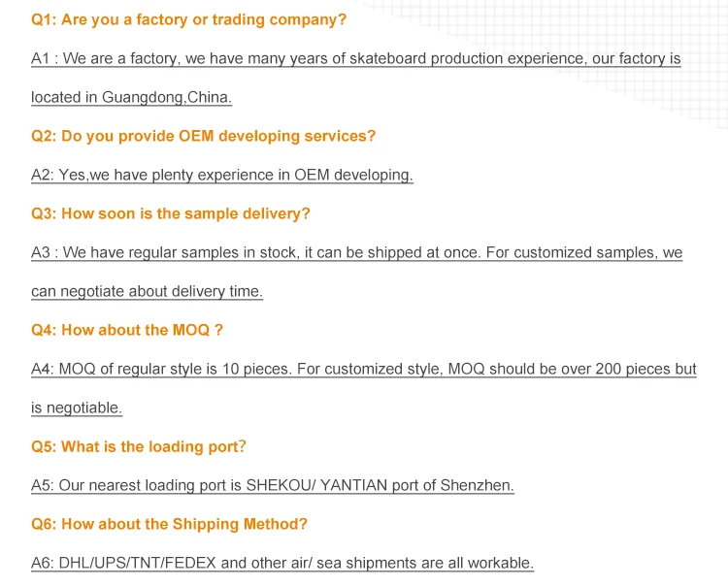728x587 pixels.
Task: Click the Q1 factory or trading company question
Action: click(188, 19)
